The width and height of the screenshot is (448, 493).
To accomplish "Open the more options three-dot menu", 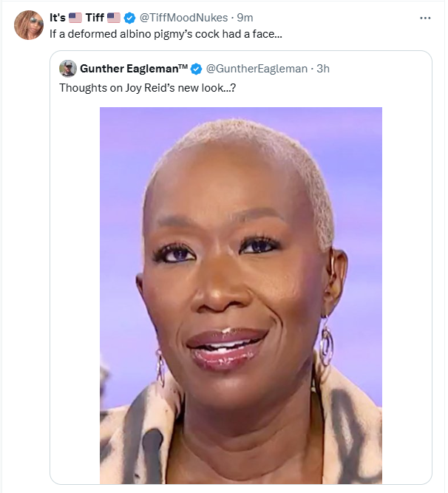I will point(425,18).
